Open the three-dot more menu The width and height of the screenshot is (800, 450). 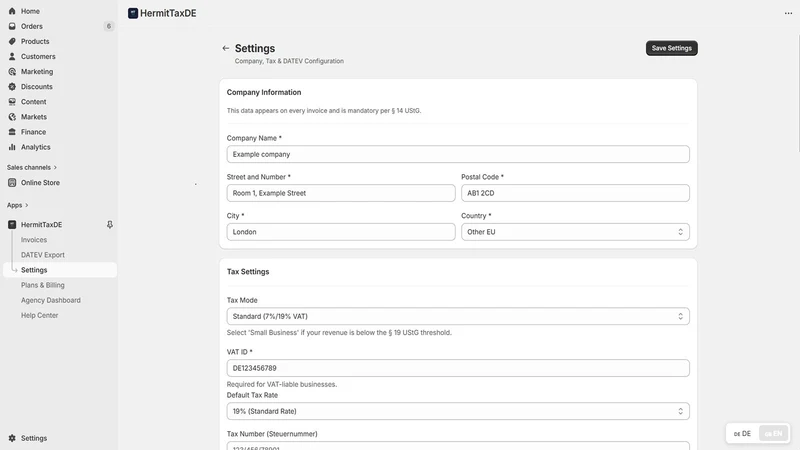pos(788,13)
